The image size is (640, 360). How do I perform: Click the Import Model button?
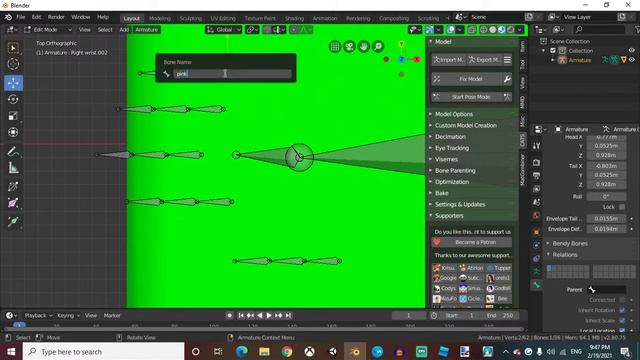[x=449, y=60]
